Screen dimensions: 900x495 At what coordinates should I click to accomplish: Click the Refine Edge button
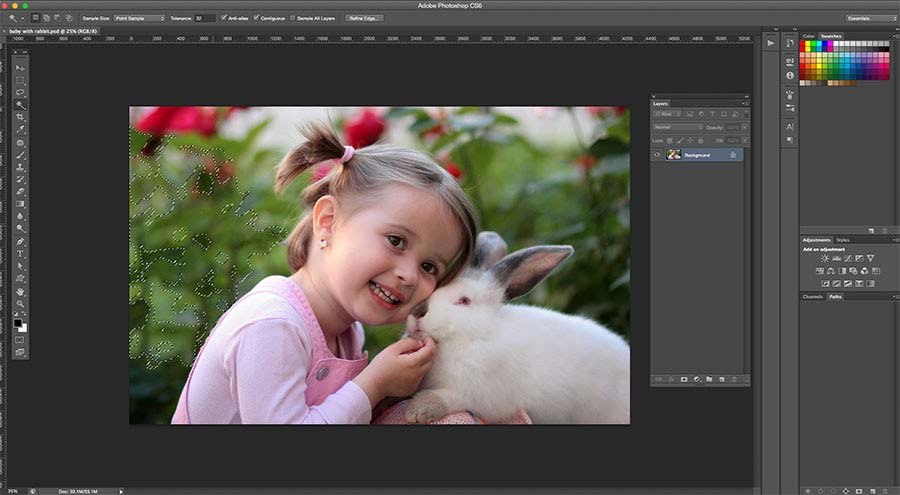point(364,18)
